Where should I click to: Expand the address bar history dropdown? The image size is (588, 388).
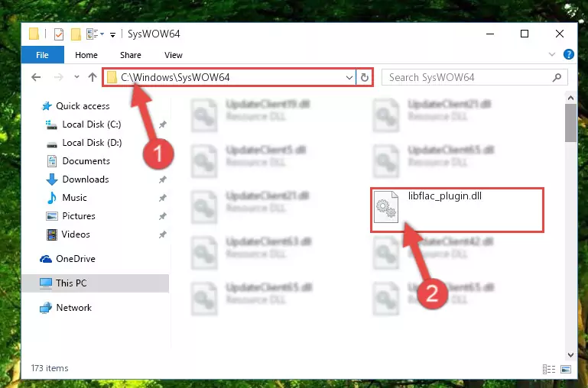coord(349,78)
